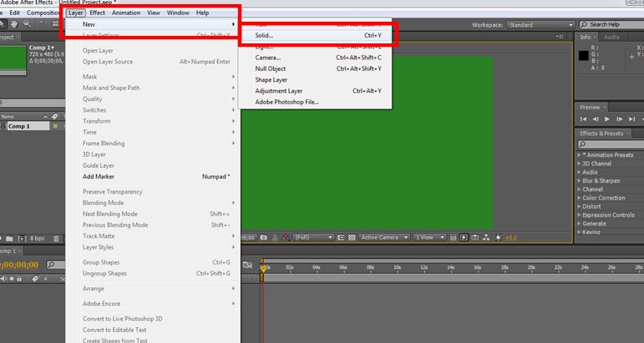Image resolution: width=644 pixels, height=343 pixels.
Task: Expand the Distort effects category
Action: (x=579, y=206)
